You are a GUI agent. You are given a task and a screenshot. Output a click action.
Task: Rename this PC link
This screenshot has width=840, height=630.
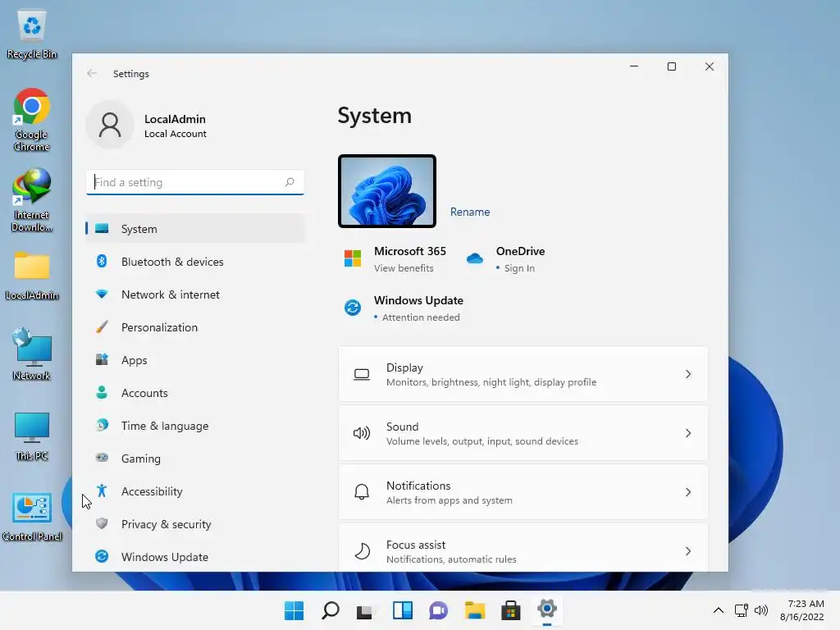(470, 212)
